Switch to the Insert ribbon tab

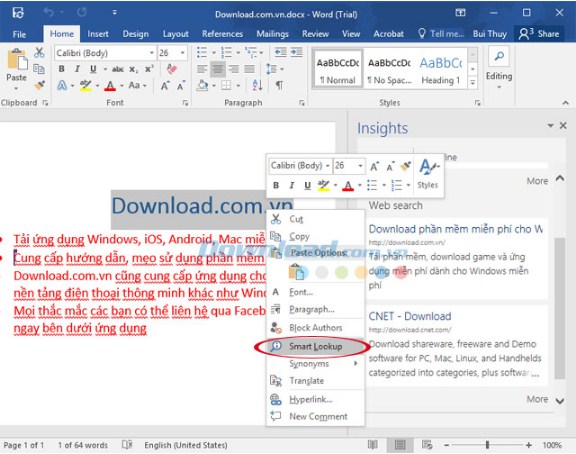coord(98,34)
